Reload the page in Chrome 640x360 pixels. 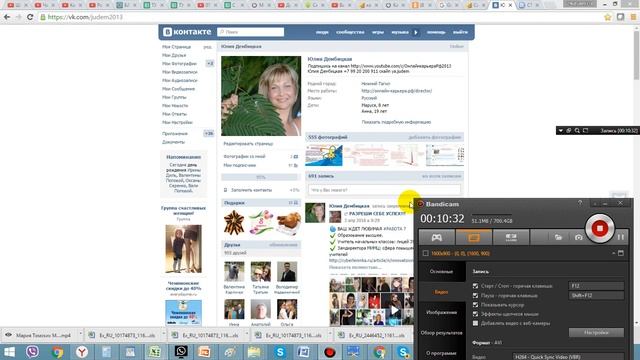point(30,17)
